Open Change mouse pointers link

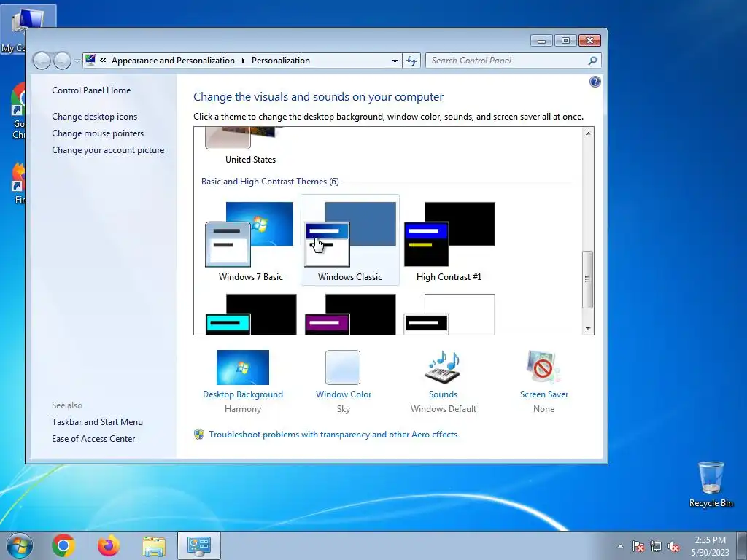98,133
